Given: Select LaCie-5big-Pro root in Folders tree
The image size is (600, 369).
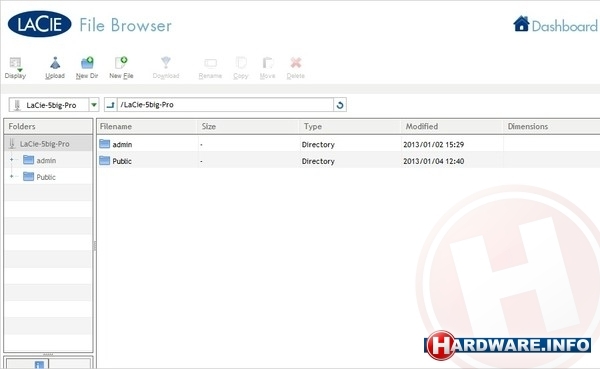Looking at the screenshot, I should (x=48, y=144).
